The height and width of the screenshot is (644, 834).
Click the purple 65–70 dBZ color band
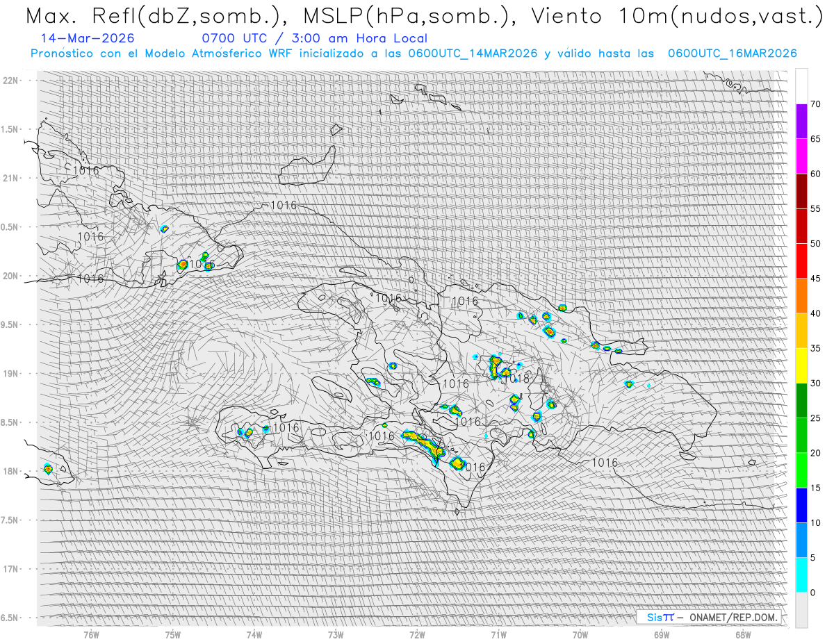pyautogui.click(x=801, y=122)
